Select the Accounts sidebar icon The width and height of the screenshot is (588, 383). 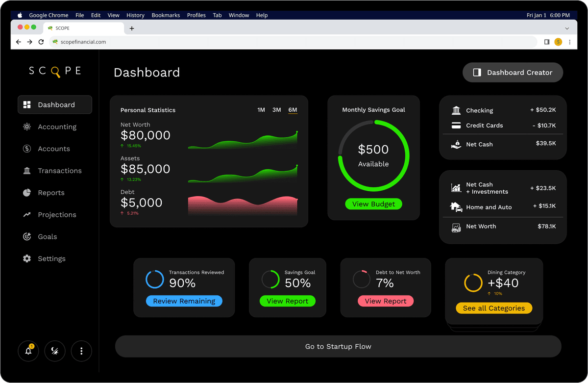[x=26, y=149]
